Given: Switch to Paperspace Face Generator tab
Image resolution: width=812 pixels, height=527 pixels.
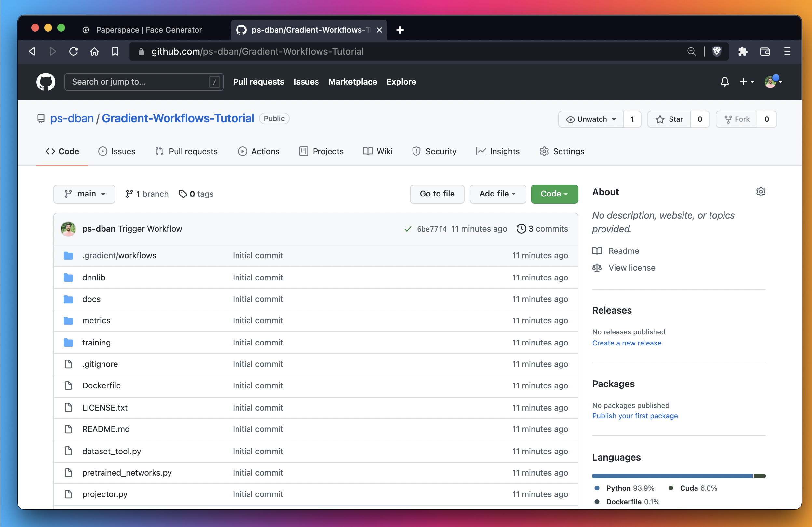Looking at the screenshot, I should pyautogui.click(x=149, y=30).
